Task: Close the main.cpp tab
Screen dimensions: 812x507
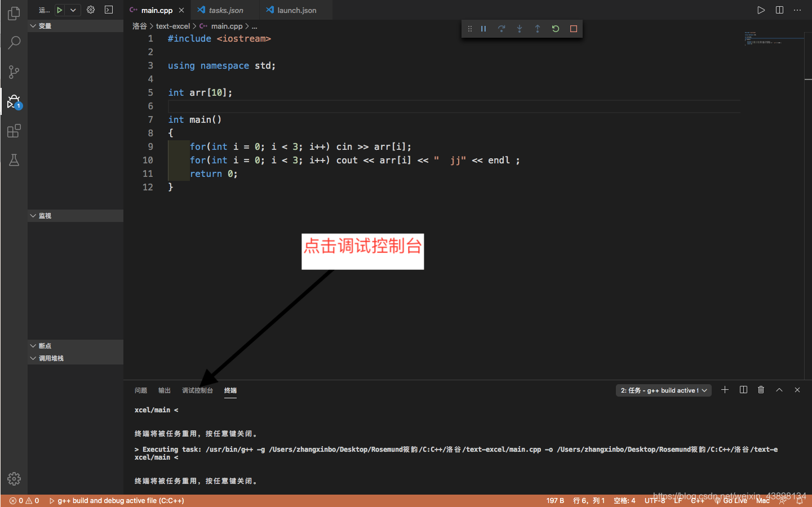Action: pyautogui.click(x=181, y=10)
